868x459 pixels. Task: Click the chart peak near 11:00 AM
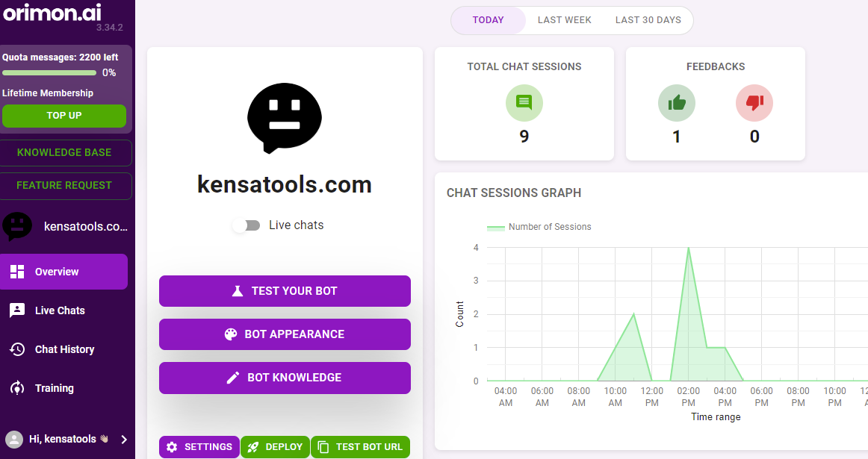(x=633, y=314)
